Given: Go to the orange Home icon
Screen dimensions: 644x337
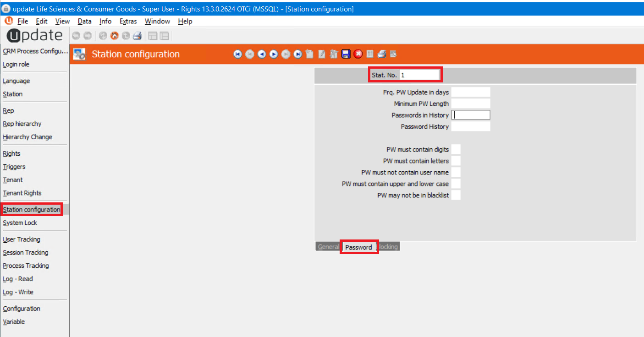Looking at the screenshot, I should pyautogui.click(x=114, y=36).
